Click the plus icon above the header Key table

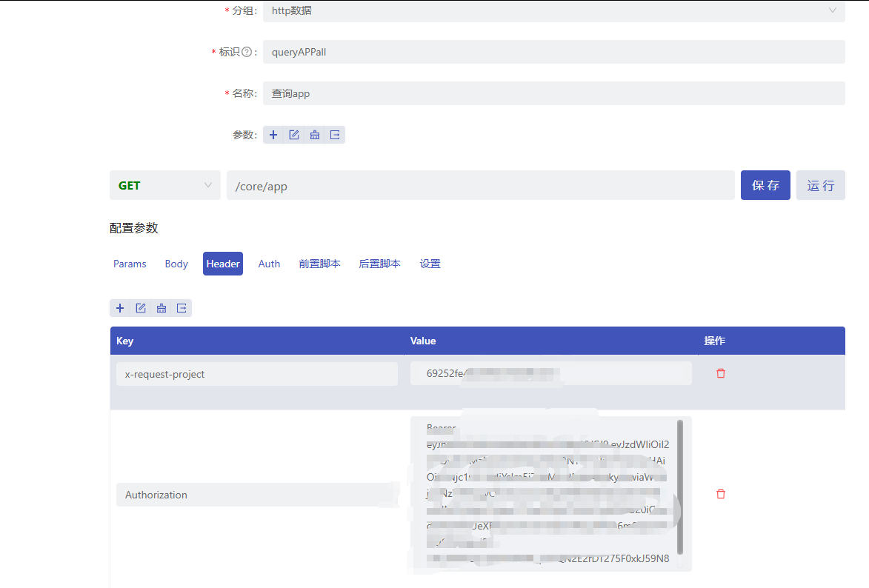point(120,308)
